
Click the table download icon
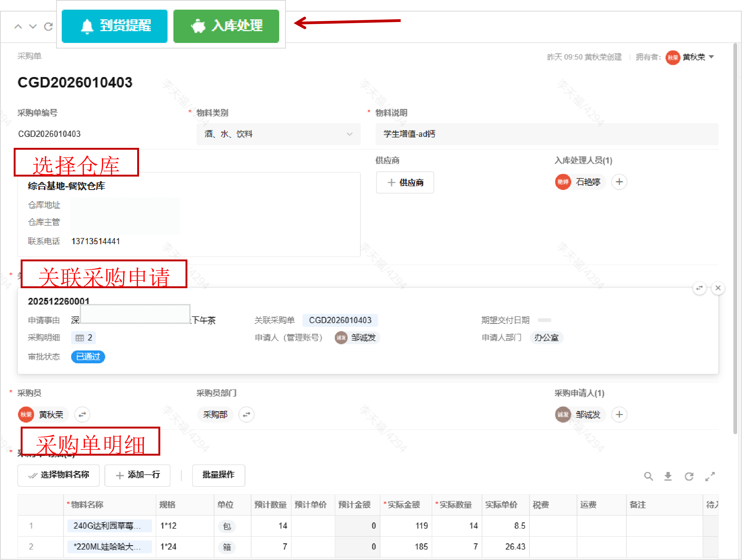tap(668, 476)
